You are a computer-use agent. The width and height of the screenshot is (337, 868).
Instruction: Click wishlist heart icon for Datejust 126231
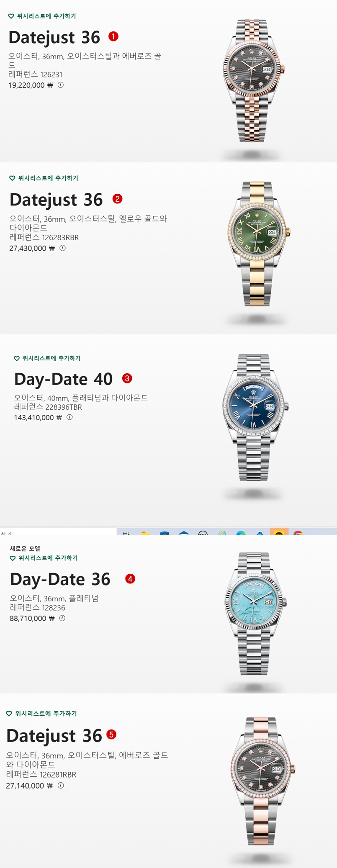[11, 16]
